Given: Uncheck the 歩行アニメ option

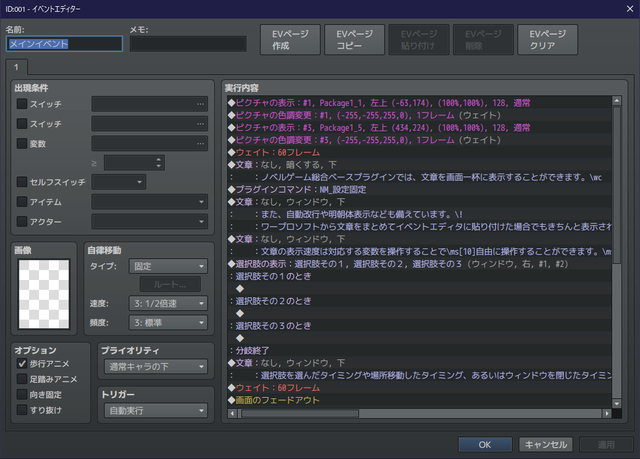Looking at the screenshot, I should coord(22,363).
